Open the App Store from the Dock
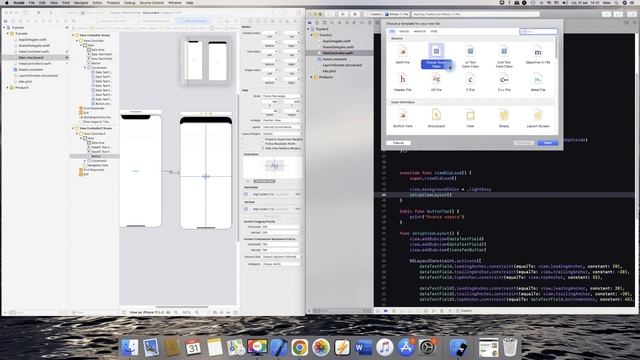Viewport: 640px width, 360px height. click(x=406, y=347)
